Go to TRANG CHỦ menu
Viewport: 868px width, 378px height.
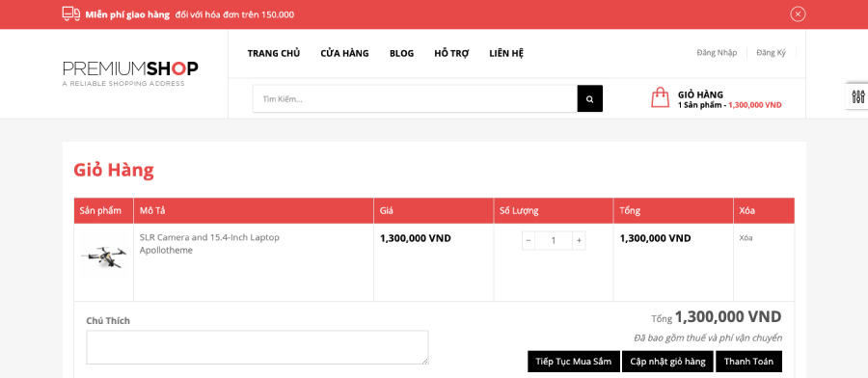click(x=274, y=54)
